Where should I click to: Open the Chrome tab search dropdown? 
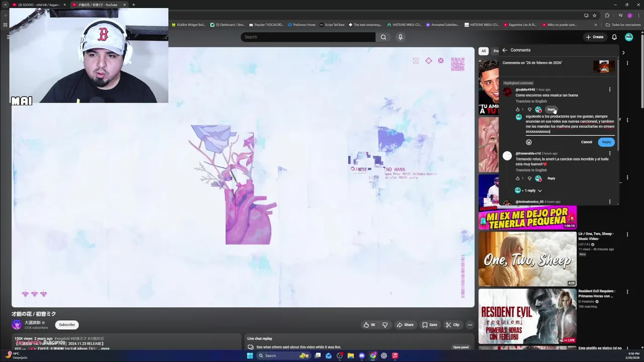point(5,5)
